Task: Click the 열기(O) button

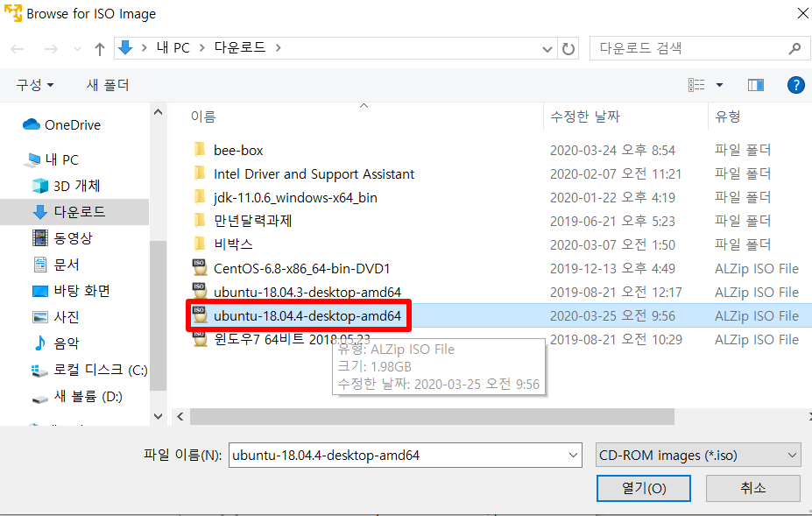Action: (643, 488)
